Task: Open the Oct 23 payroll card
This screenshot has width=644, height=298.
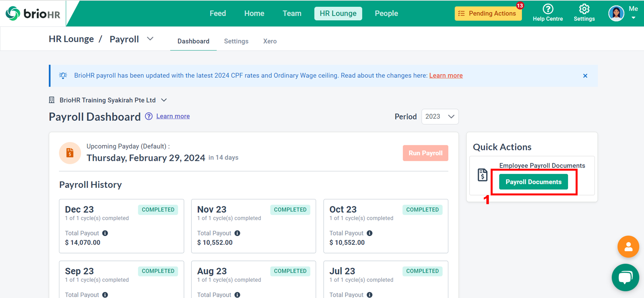Action: [386, 226]
